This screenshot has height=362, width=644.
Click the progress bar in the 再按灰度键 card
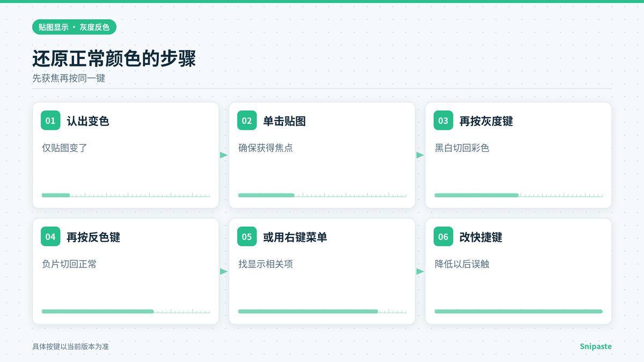518,195
